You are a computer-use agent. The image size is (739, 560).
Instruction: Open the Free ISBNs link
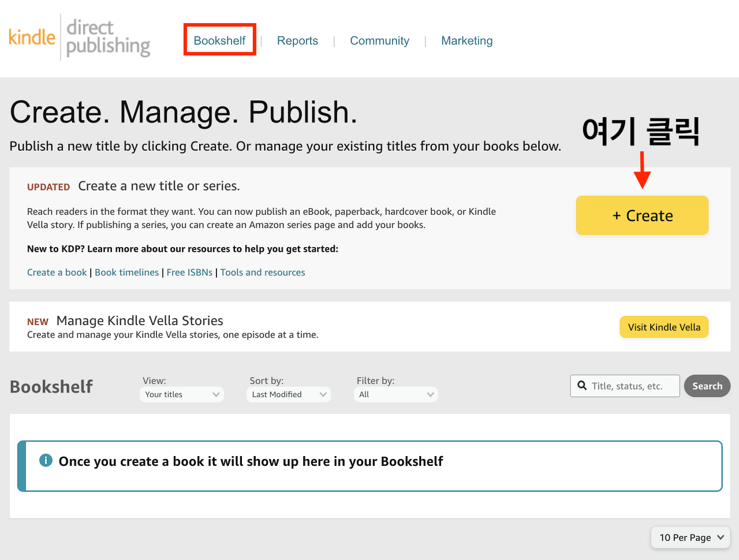tap(189, 272)
